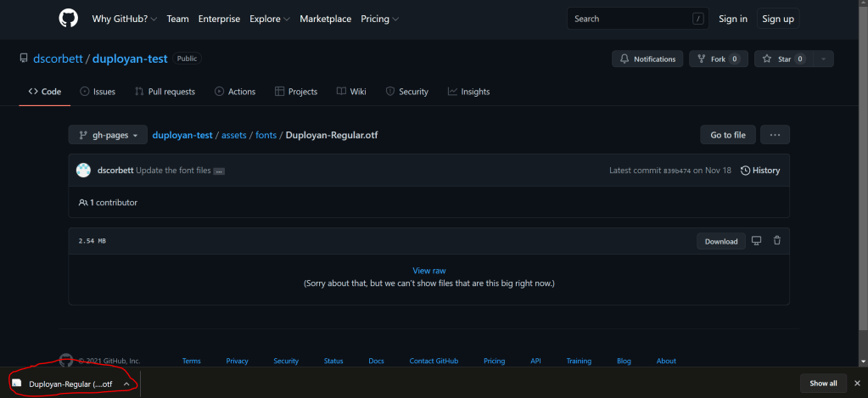Close the downloads bar
The width and height of the screenshot is (868, 398).
pyautogui.click(x=856, y=383)
